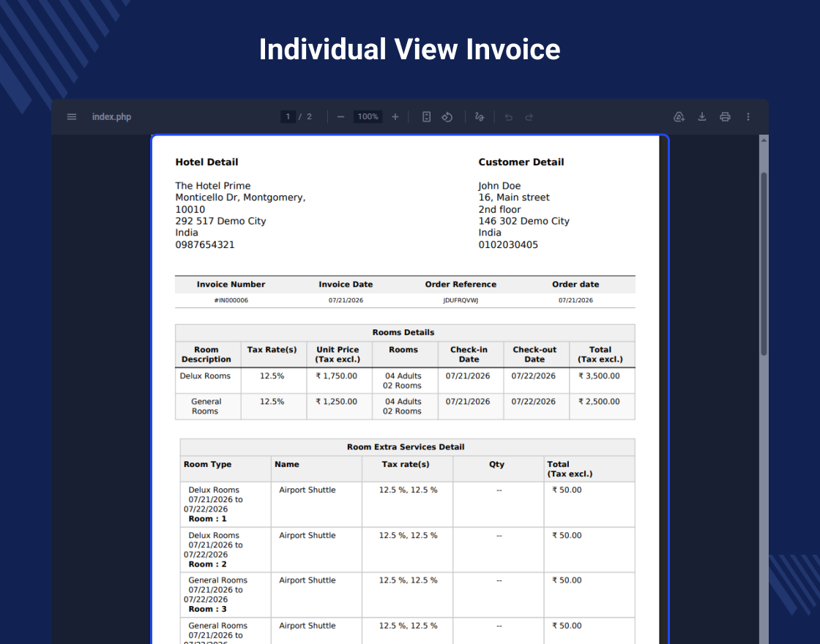The image size is (820, 644).
Task: Print the invoice document
Action: tap(725, 116)
